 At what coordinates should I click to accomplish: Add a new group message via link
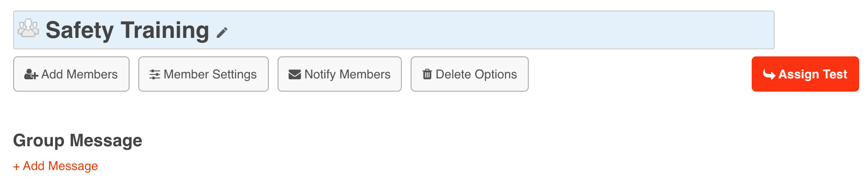tap(60, 166)
